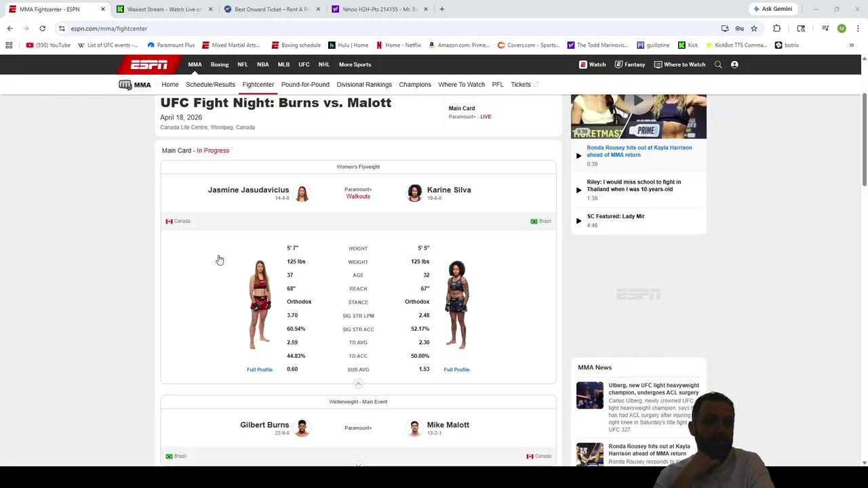The height and width of the screenshot is (488, 868).
Task: Open a new browser tab
Action: pyautogui.click(x=441, y=9)
